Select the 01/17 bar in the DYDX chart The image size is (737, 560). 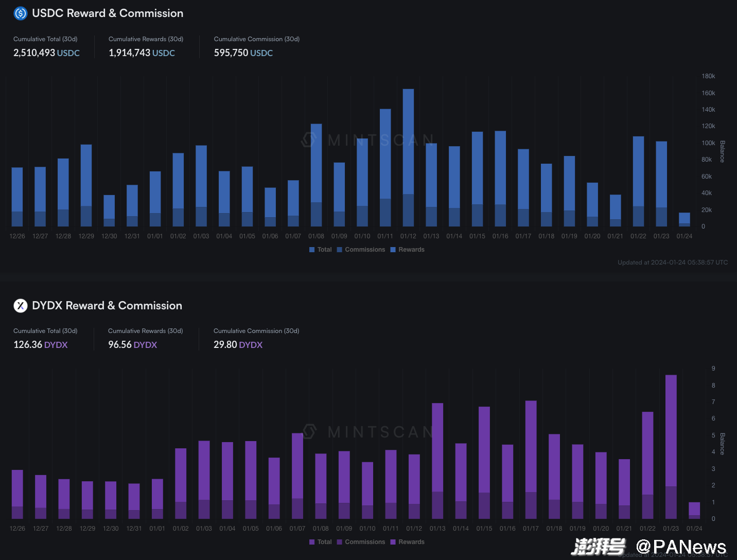pyautogui.click(x=531, y=460)
